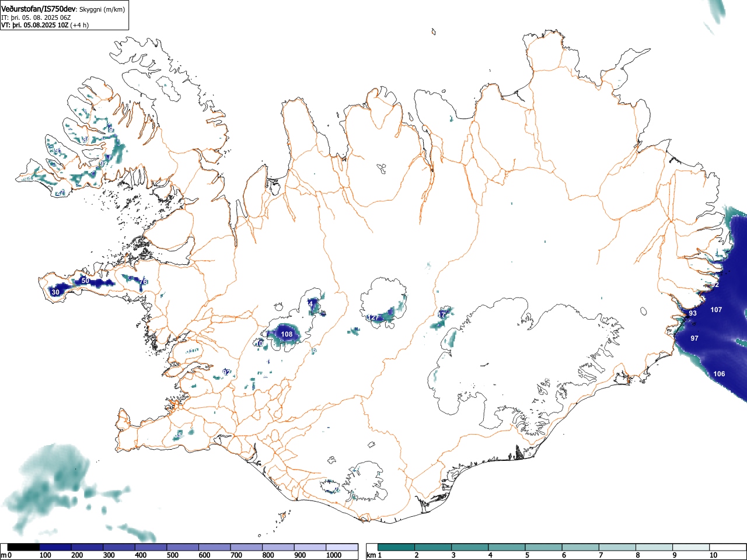Click the 700 label in the metre legend

[x=236, y=555]
